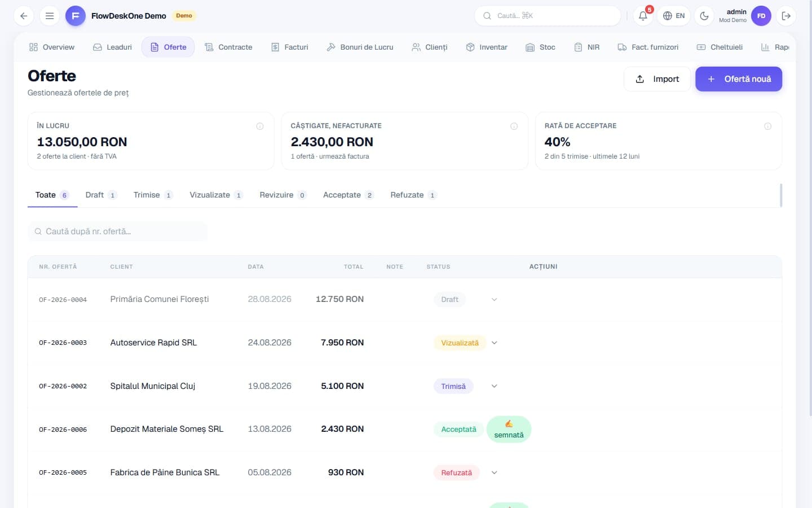The width and height of the screenshot is (812, 508).
Task: Navigate to Clienți
Action: point(430,47)
